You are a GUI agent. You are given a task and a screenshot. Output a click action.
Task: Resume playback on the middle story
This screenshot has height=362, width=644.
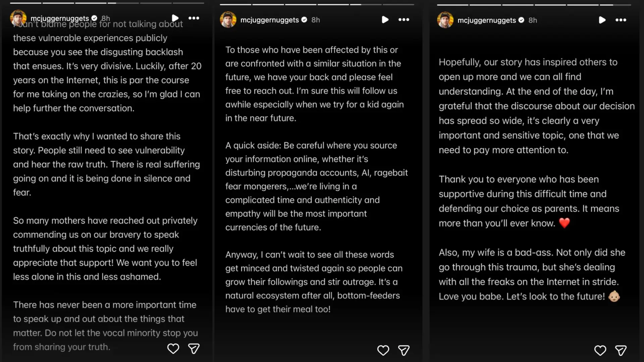385,19
